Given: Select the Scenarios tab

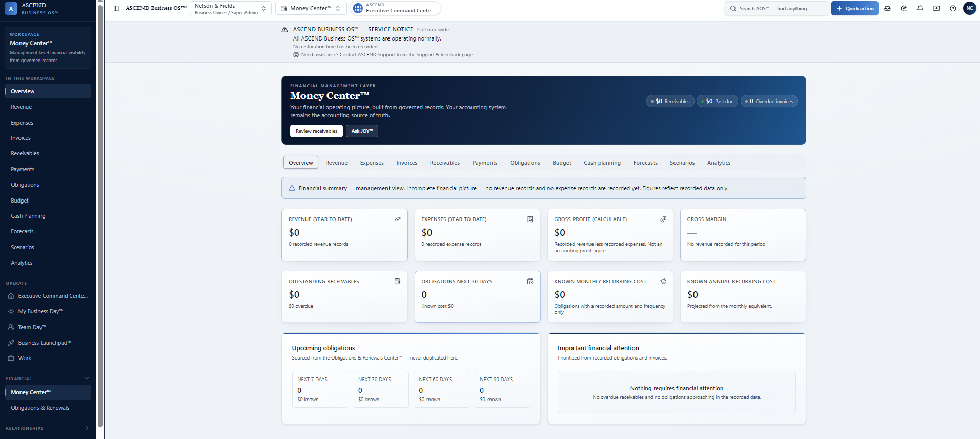Looking at the screenshot, I should [x=682, y=163].
